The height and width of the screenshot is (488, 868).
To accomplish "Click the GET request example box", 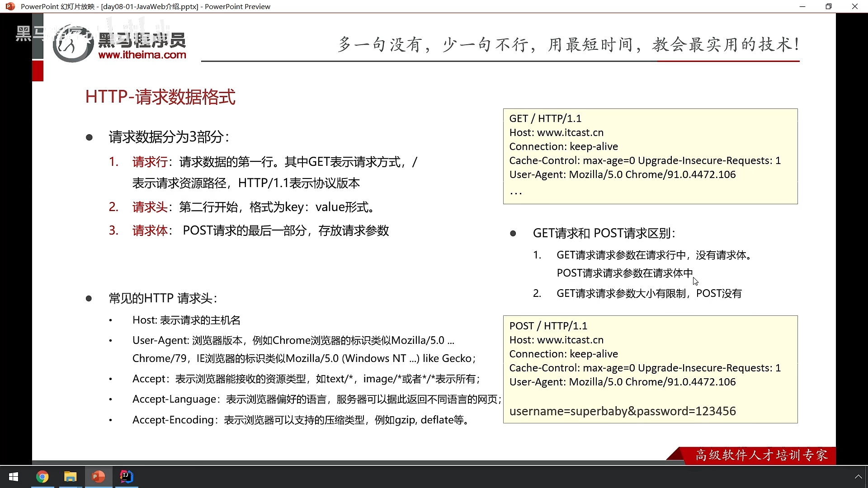I will (x=650, y=156).
